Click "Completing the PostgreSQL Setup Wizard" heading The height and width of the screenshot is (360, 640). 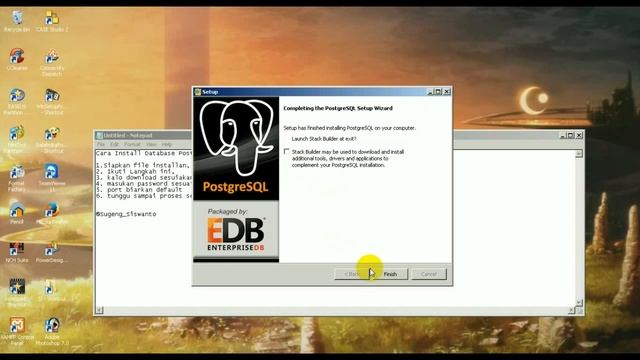tap(338, 108)
